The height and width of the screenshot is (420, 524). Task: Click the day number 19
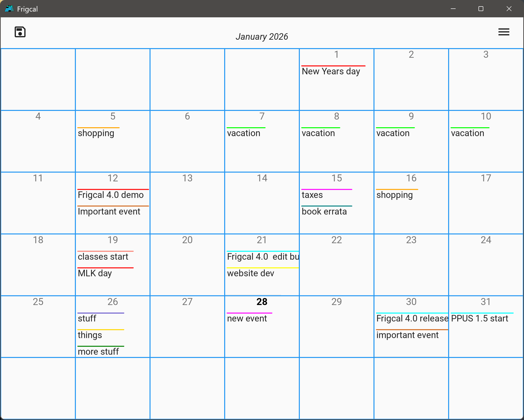(x=113, y=240)
